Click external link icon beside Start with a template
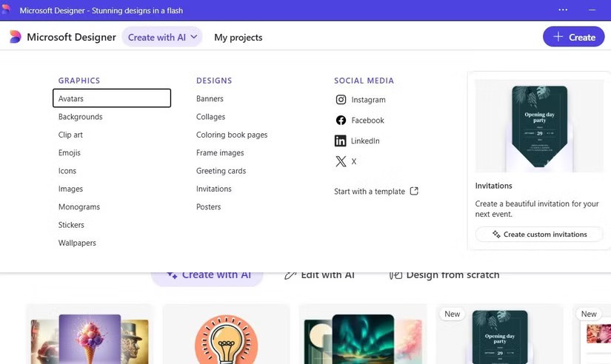611x364 pixels. (x=414, y=191)
